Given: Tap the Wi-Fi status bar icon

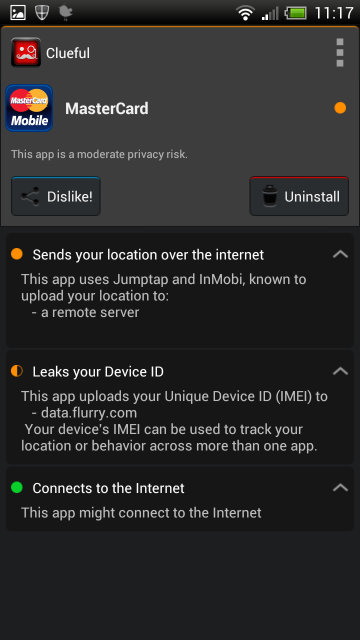Looking at the screenshot, I should [245, 13].
